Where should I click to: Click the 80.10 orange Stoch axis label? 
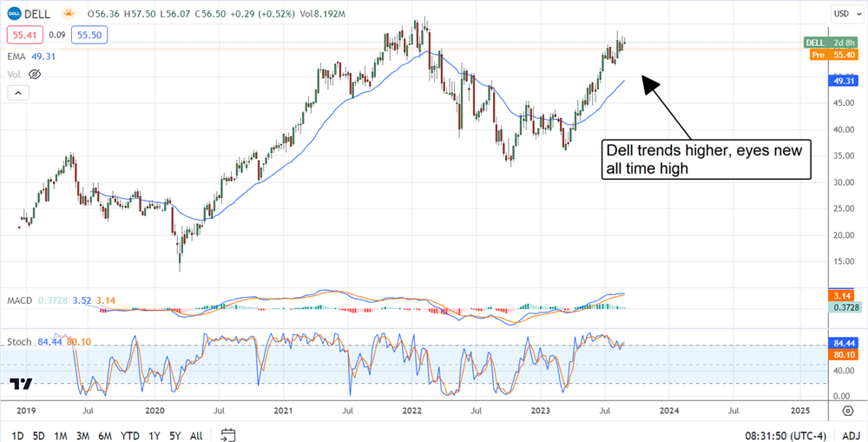pos(845,356)
